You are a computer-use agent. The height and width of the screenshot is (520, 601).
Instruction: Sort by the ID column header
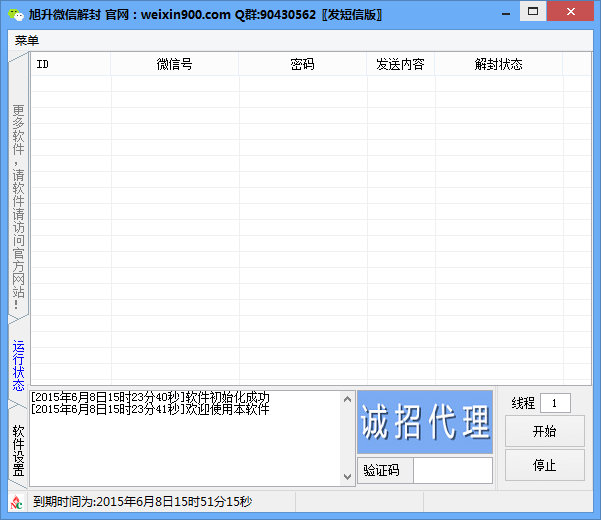pos(71,64)
